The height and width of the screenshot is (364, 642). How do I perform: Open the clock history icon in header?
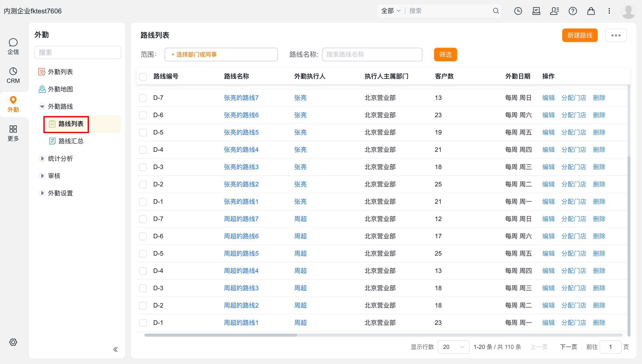518,11
